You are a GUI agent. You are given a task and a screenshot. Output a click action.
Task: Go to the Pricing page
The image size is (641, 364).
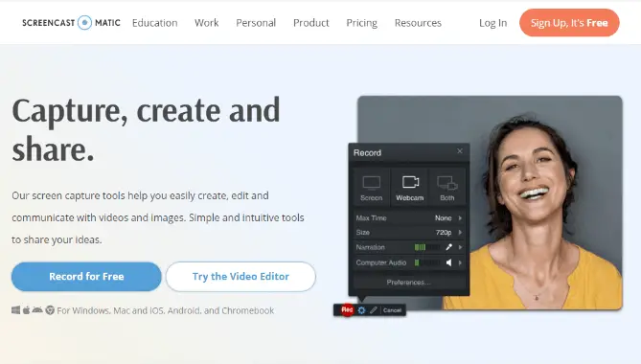(362, 23)
